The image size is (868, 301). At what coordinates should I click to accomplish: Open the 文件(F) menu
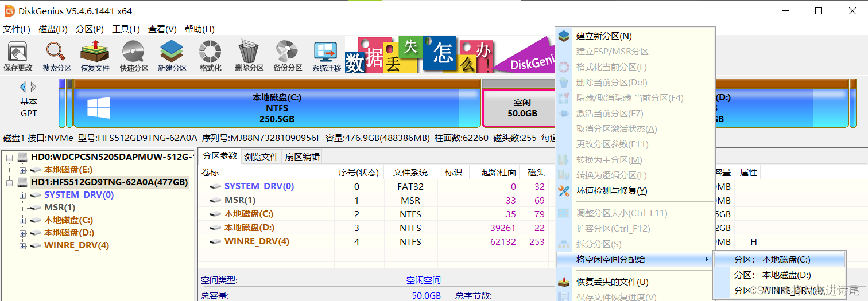click(17, 29)
